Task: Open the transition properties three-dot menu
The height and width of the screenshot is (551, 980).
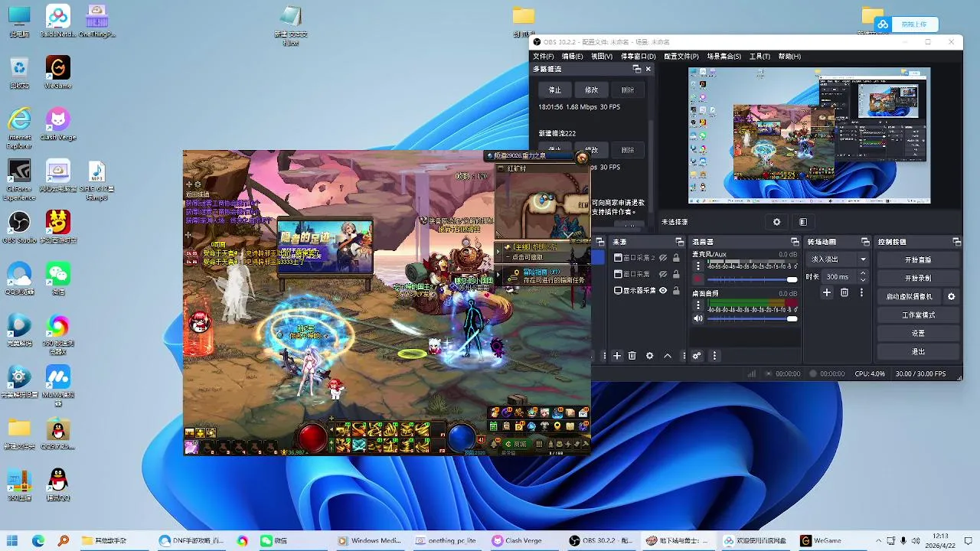Action: point(861,292)
